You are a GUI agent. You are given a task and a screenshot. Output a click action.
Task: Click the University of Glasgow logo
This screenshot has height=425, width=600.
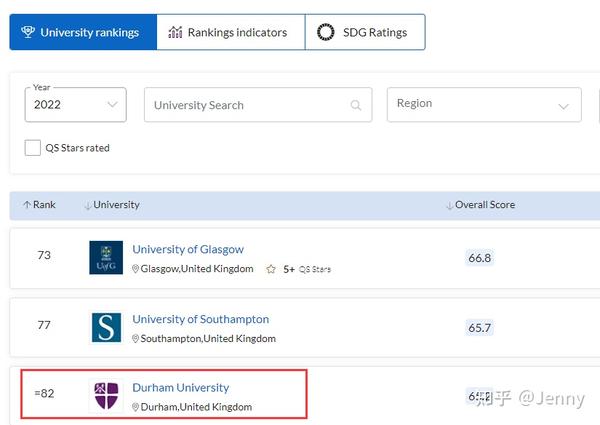click(x=106, y=257)
